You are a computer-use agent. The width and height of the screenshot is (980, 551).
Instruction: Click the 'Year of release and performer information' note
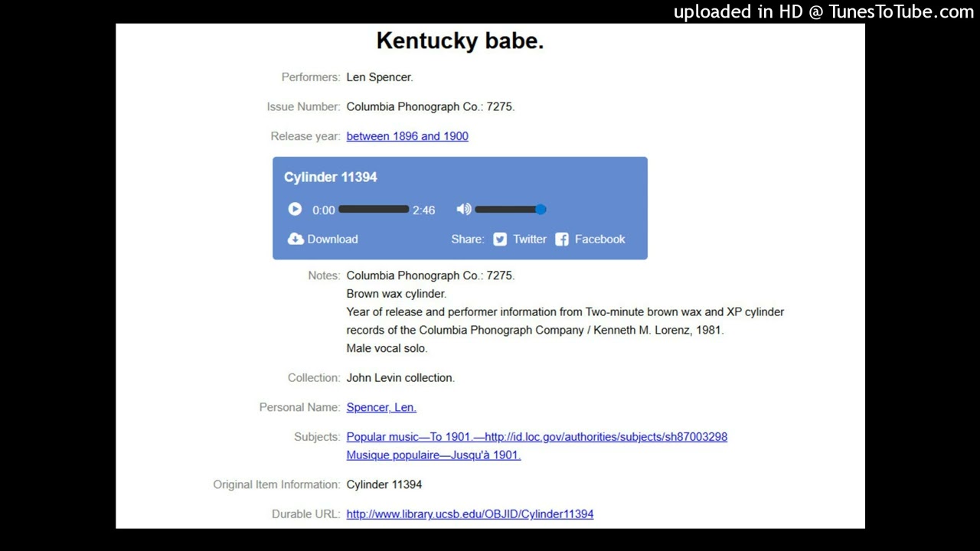565,321
